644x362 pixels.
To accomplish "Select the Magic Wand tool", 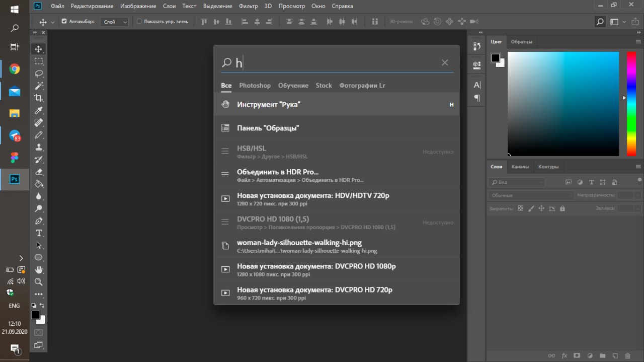I will point(39,86).
